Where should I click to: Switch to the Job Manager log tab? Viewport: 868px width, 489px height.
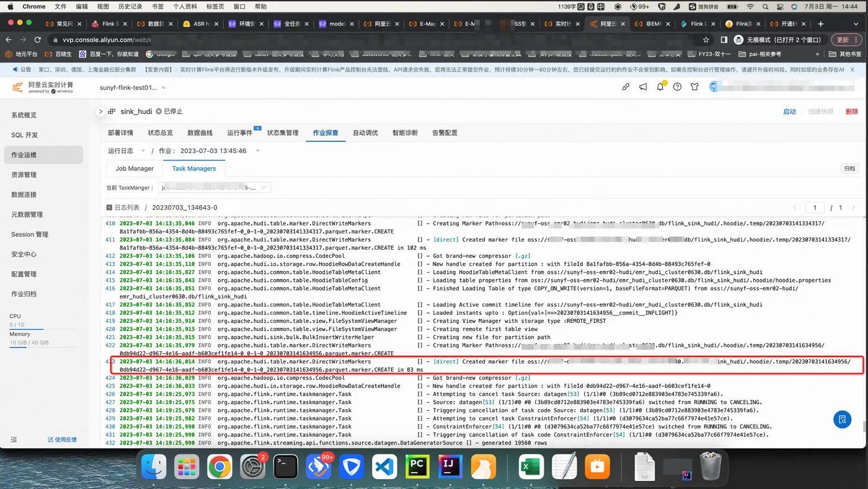pos(135,169)
